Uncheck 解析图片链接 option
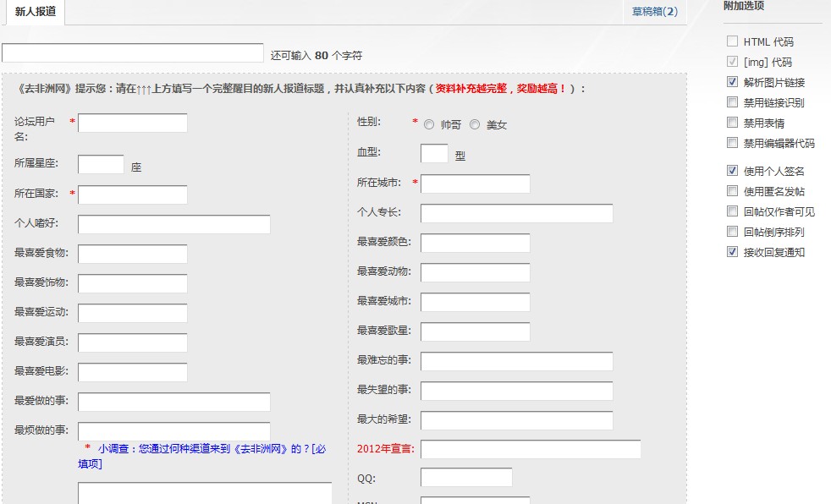 pyautogui.click(x=731, y=82)
